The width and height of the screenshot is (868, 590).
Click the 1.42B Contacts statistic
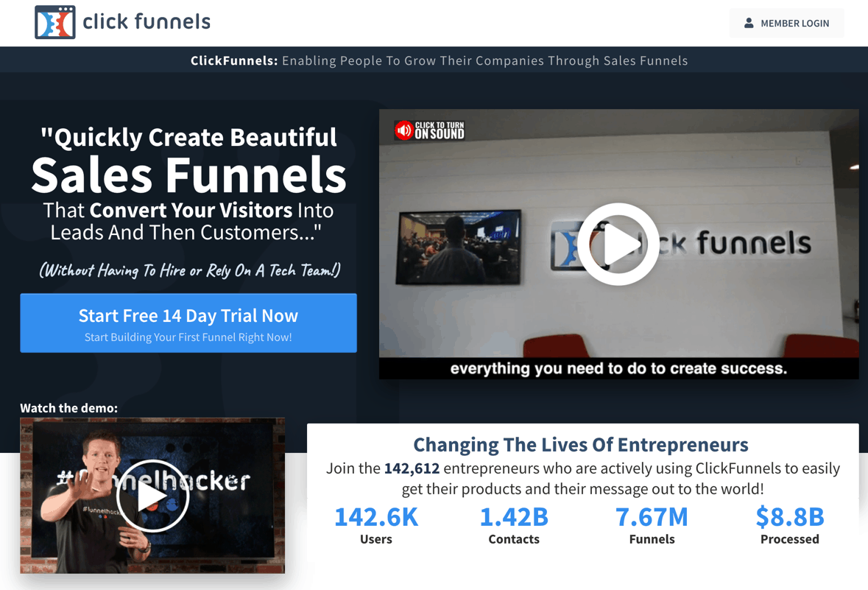click(514, 525)
